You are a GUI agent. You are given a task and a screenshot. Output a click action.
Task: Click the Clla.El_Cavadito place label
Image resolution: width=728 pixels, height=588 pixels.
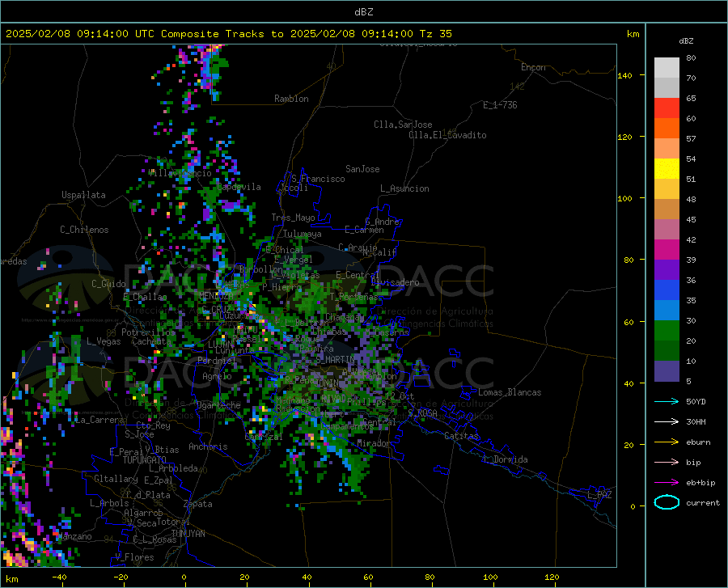coord(447,135)
